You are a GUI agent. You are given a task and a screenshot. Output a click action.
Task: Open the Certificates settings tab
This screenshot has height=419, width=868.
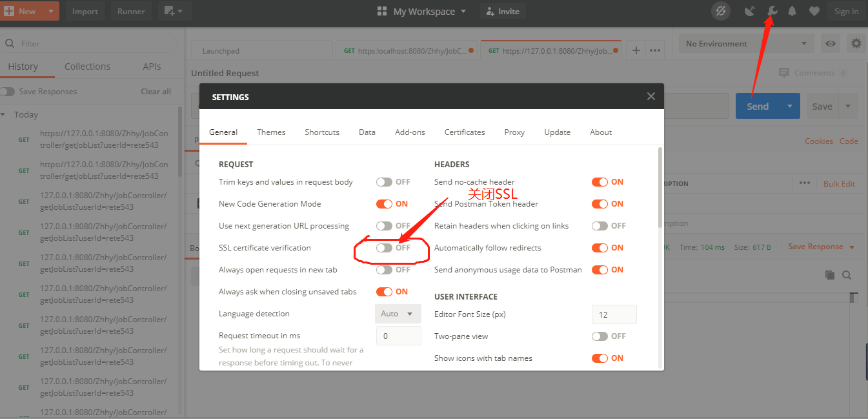[465, 132]
